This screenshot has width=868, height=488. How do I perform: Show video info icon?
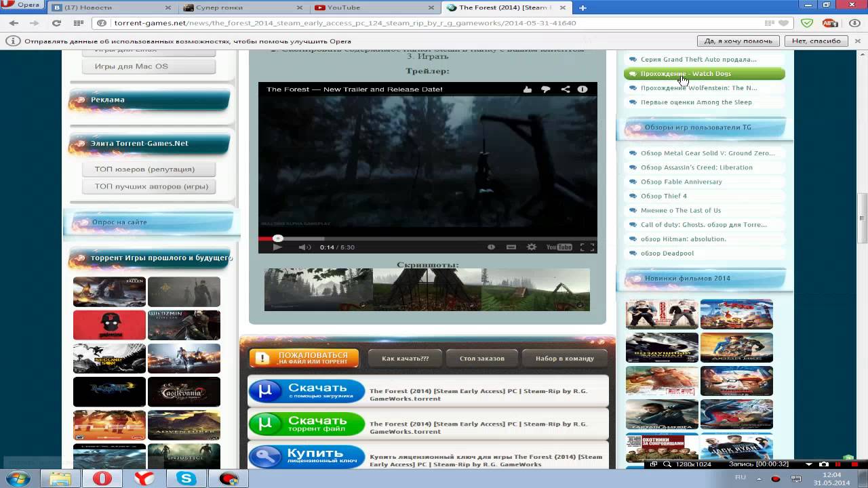583,89
